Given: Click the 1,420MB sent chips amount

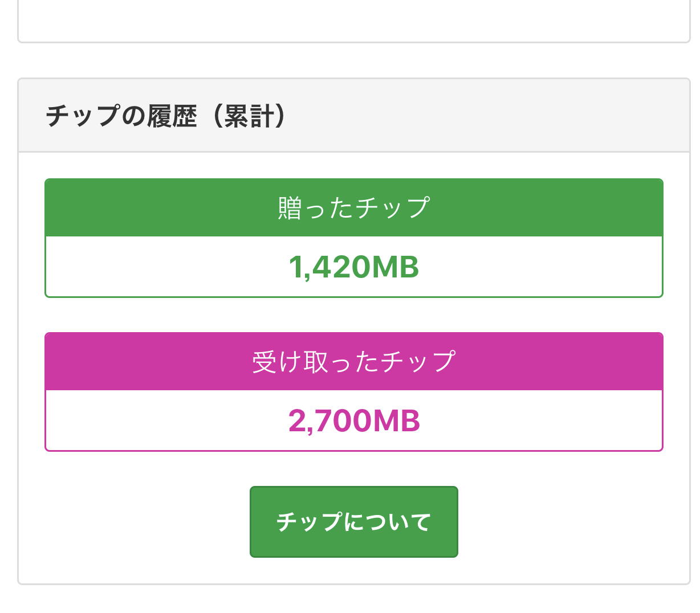Looking at the screenshot, I should point(353,267).
